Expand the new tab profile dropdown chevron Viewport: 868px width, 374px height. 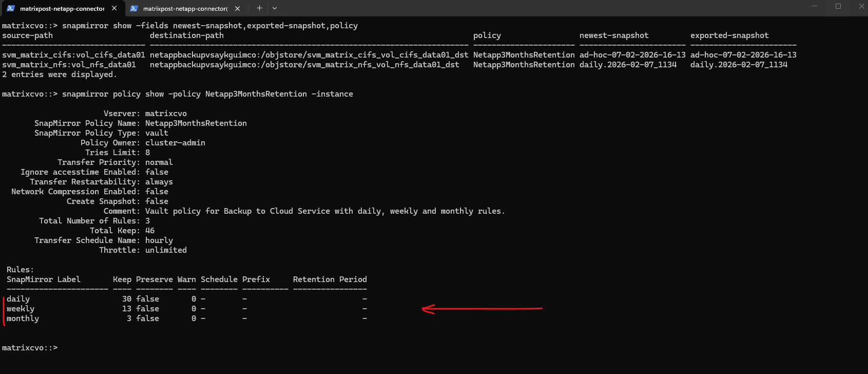click(275, 8)
